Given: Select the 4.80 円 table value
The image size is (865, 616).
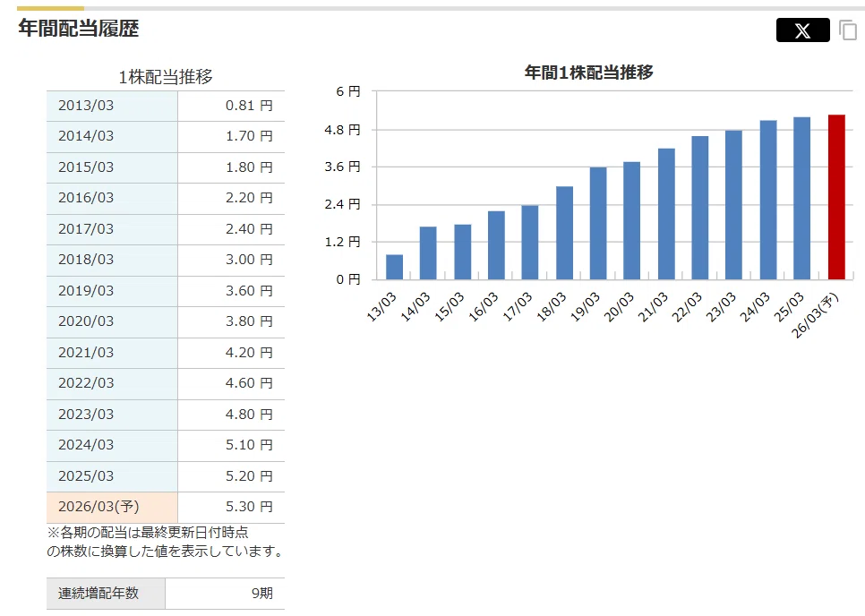Looking at the screenshot, I should 249,415.
